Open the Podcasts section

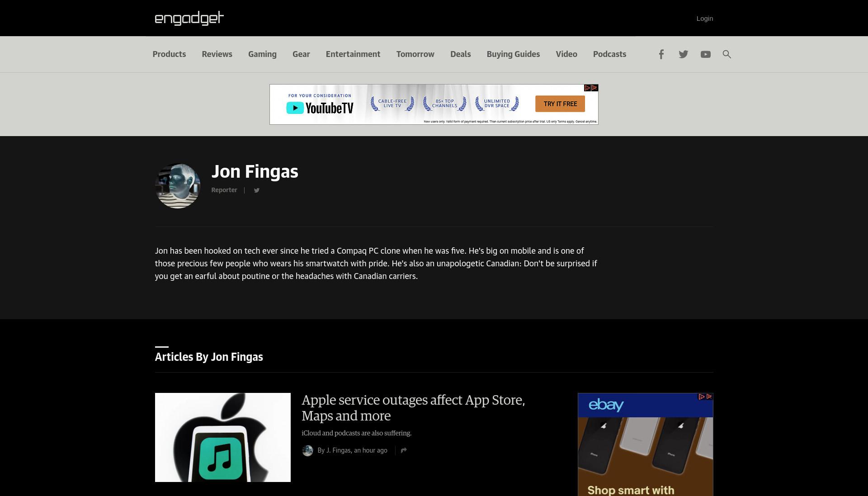pos(609,54)
